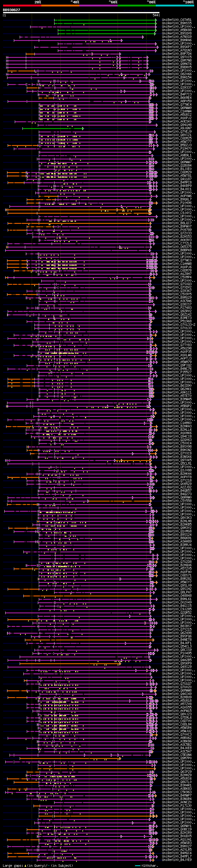Select hit UniRef100_Q9M7N8
Image resolution: width=197 pixels, height=868 pixels.
coord(177,61)
